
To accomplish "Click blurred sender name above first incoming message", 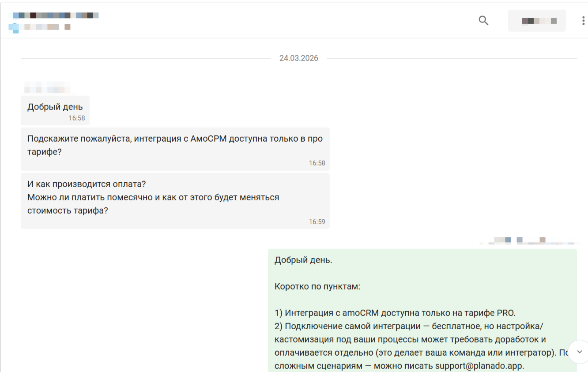I will tap(47, 87).
